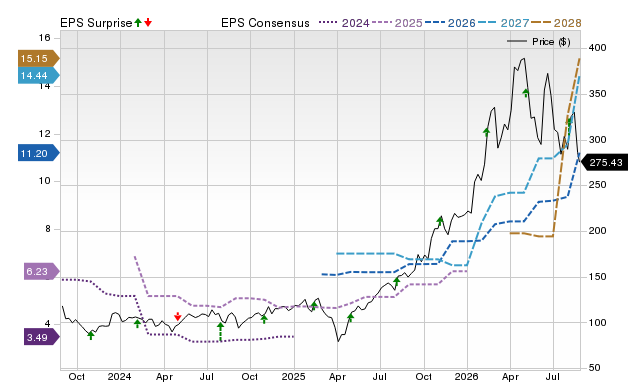Click the 11.20 dark blue EPS tag
Screen dimensions: 640x382
[38, 153]
